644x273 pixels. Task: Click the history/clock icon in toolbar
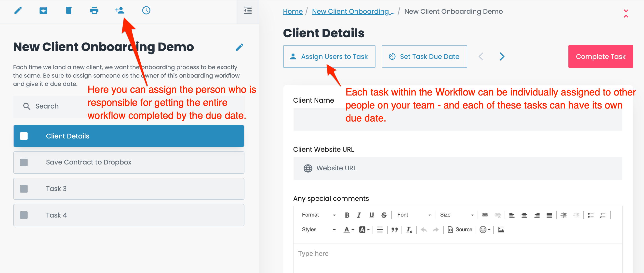tap(146, 11)
